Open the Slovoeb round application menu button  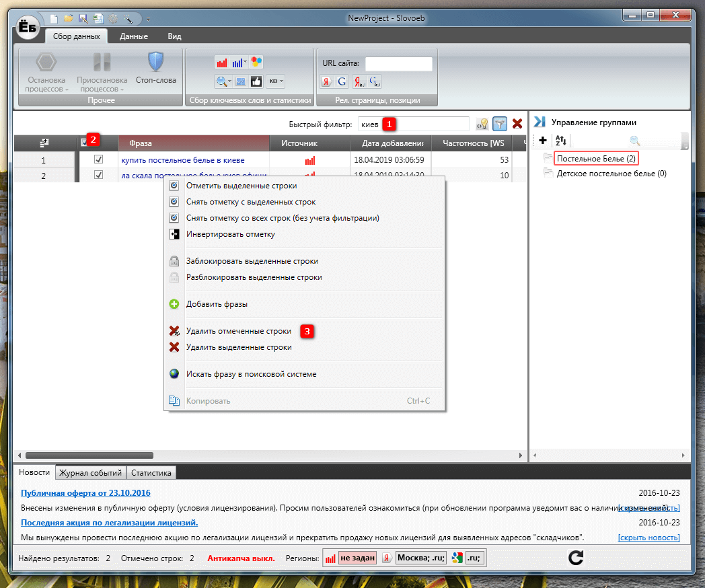pyautogui.click(x=28, y=27)
